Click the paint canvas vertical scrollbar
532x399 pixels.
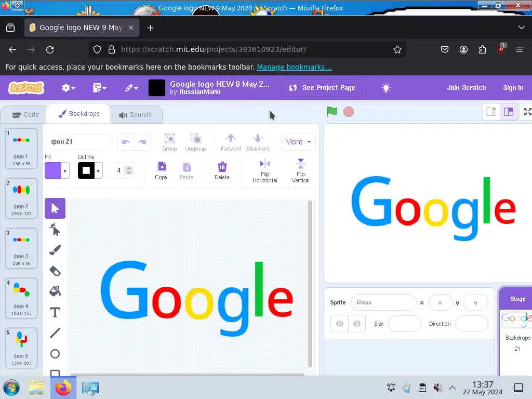310,284
